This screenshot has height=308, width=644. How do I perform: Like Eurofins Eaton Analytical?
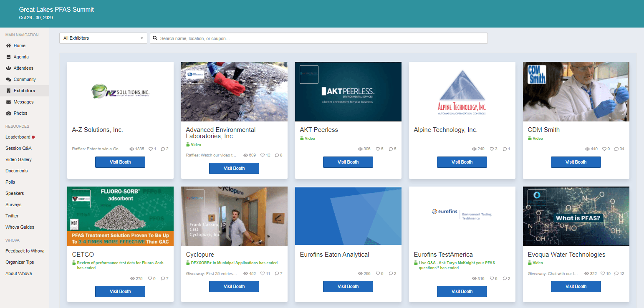point(378,274)
